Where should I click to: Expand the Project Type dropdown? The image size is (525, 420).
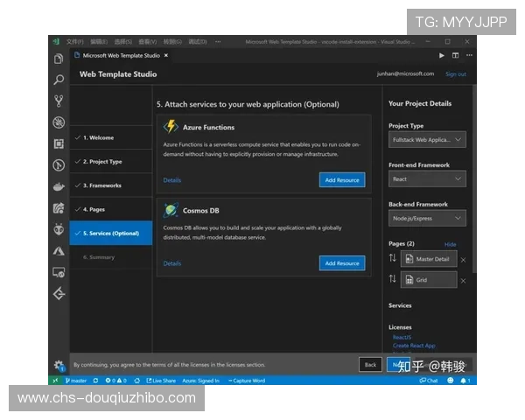pyautogui.click(x=427, y=139)
